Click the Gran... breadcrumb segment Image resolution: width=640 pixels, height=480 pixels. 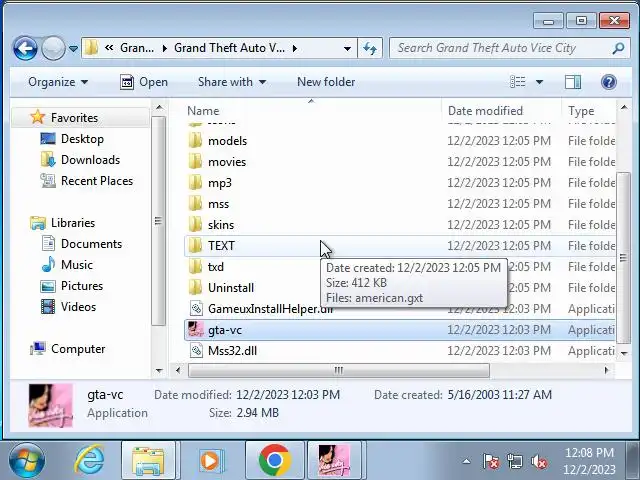tap(137, 48)
